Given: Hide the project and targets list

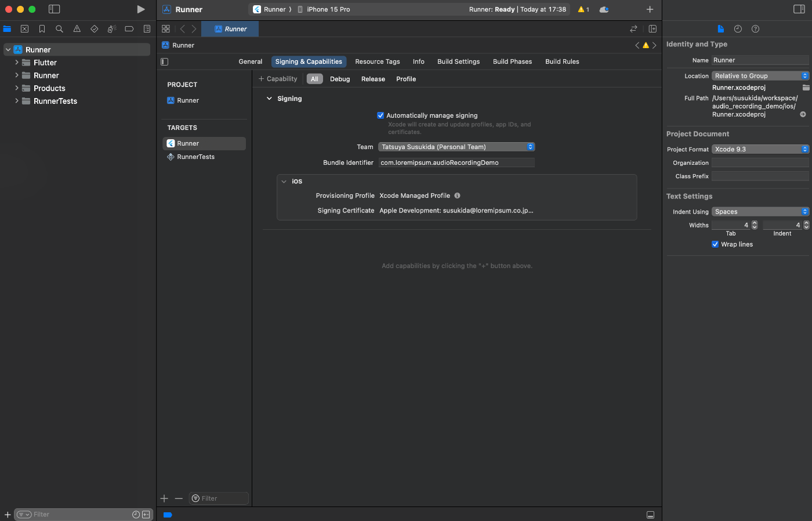Looking at the screenshot, I should coord(165,61).
